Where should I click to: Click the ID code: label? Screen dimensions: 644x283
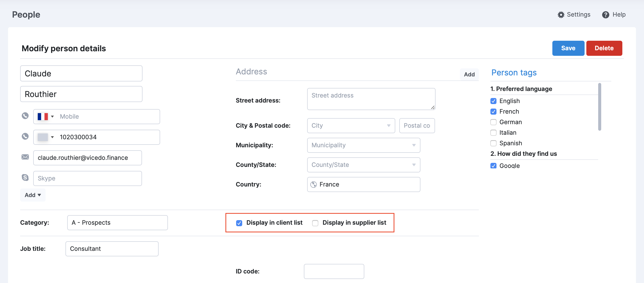pos(247,271)
